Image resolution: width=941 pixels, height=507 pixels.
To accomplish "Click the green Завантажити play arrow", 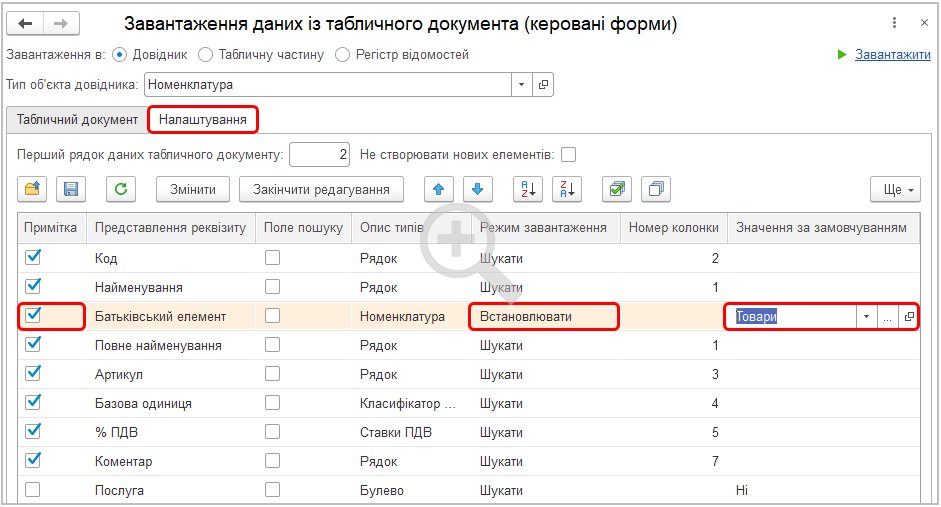I will pyautogui.click(x=842, y=55).
